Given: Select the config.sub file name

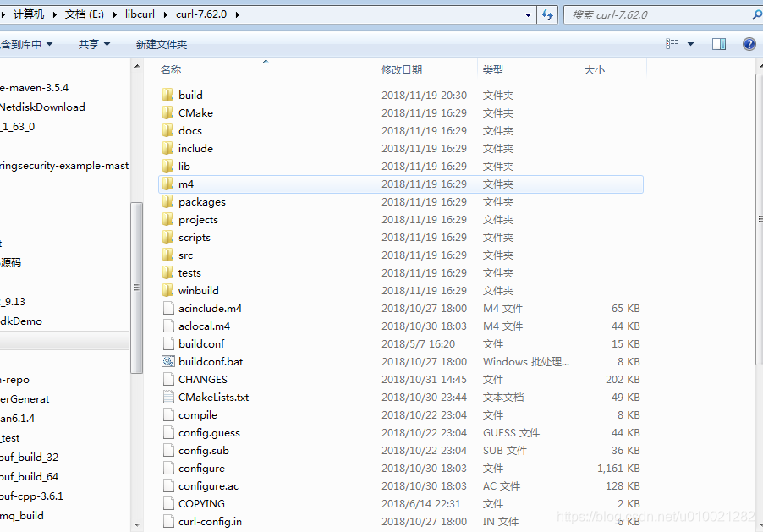Looking at the screenshot, I should (203, 451).
